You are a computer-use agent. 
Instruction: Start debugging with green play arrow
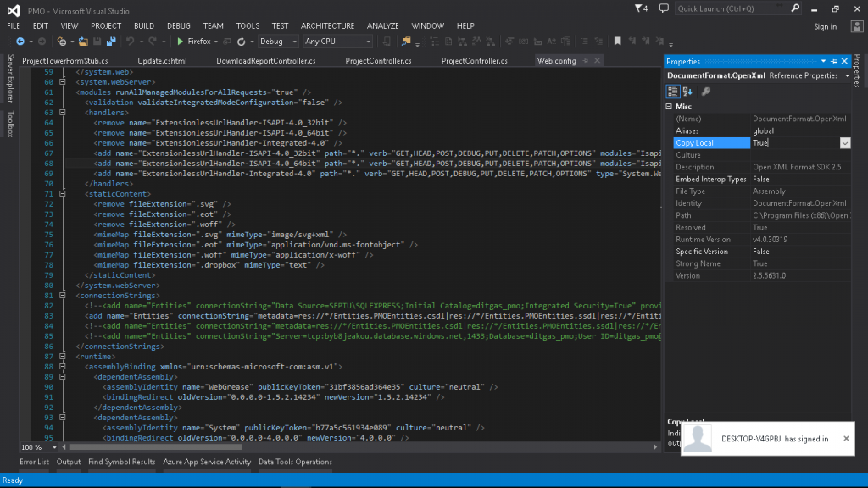(180, 42)
